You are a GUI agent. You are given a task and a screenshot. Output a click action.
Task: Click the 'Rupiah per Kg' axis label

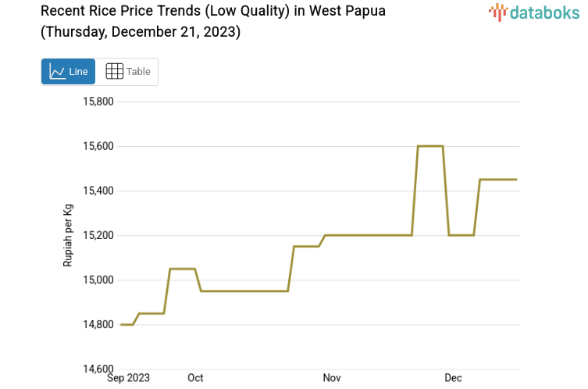(68, 235)
